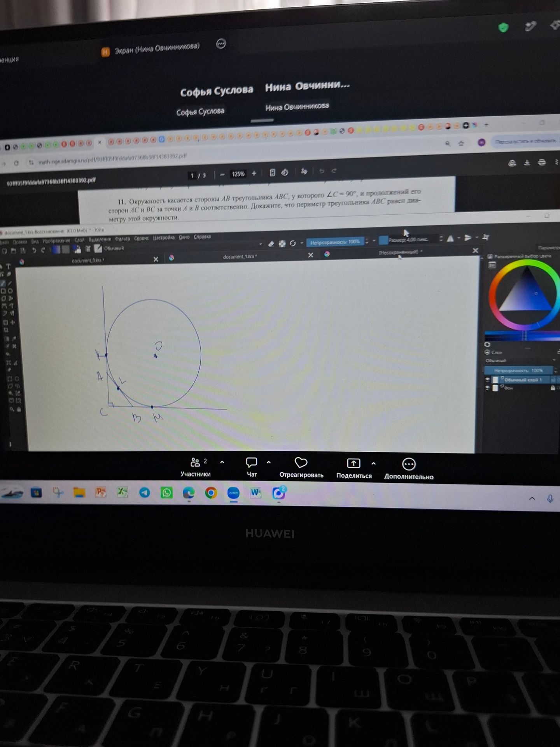560x747 pixels.
Task: Open the Справка menu in Krita
Action: click(202, 237)
